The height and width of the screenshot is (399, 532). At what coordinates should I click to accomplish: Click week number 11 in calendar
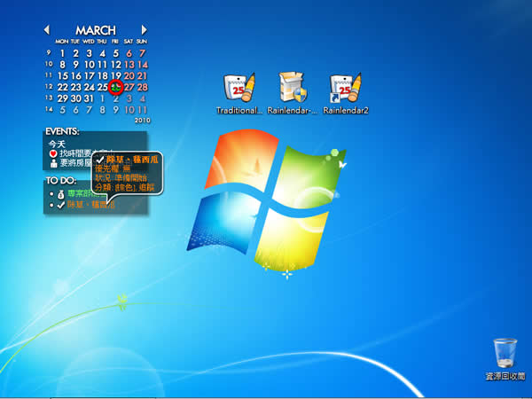pos(49,76)
